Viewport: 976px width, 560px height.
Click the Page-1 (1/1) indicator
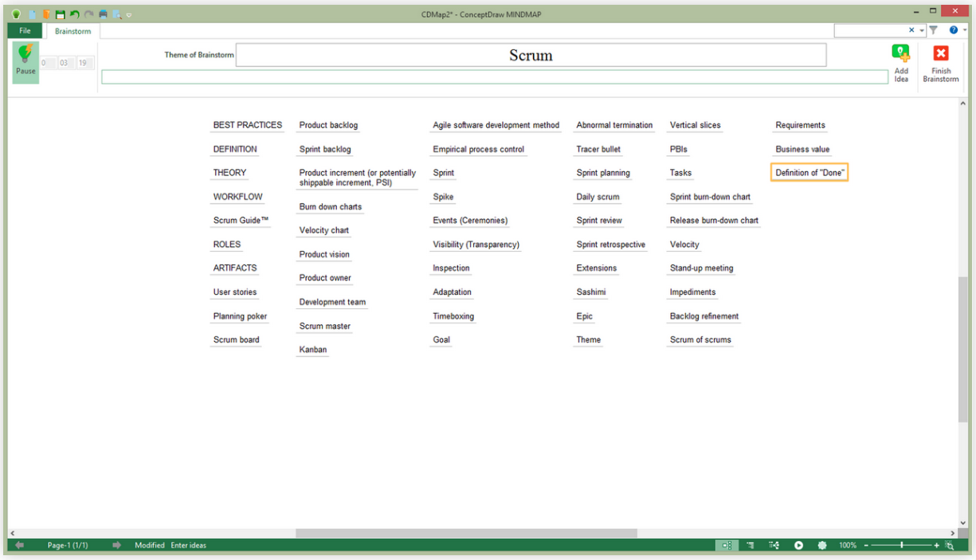pos(68,545)
